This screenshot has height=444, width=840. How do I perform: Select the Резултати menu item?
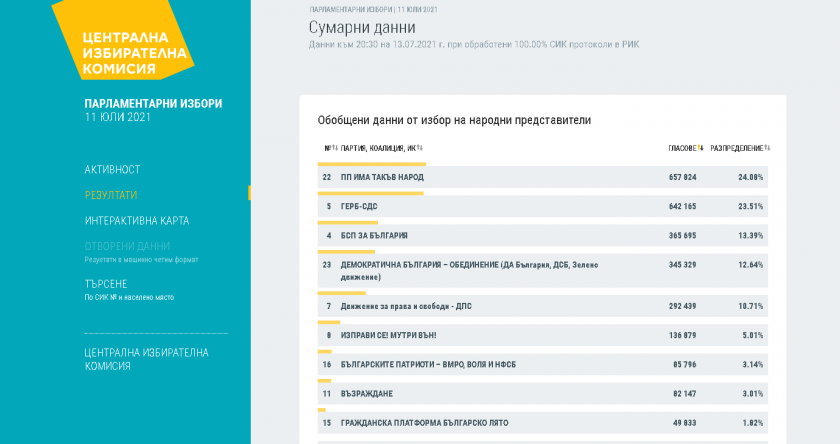coord(111,195)
